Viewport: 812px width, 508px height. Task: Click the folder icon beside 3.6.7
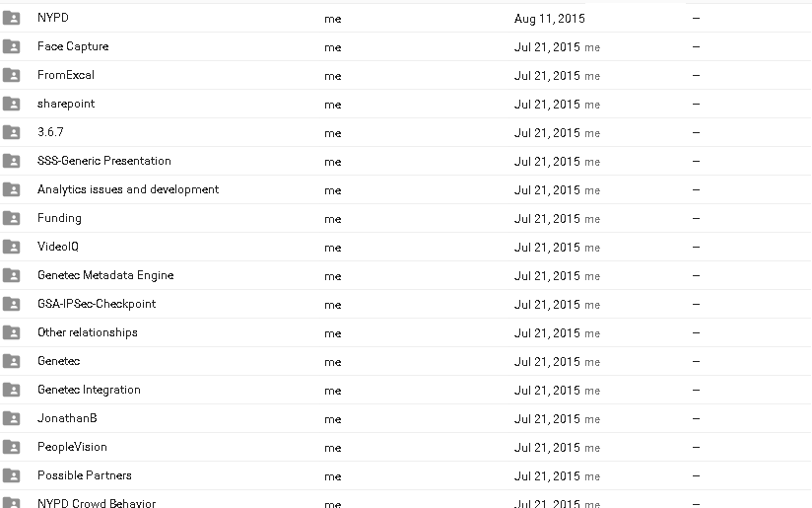click(x=12, y=132)
